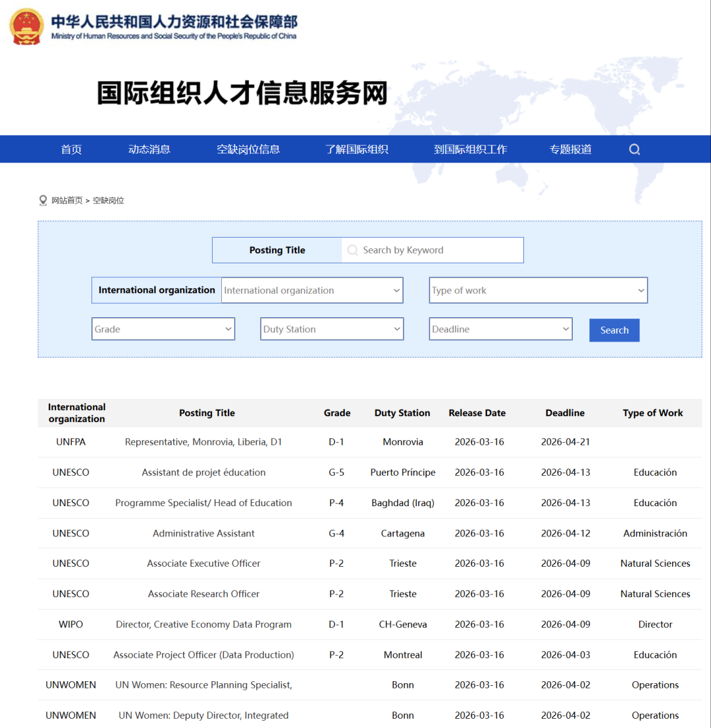This screenshot has height=728, width=711.
Task: Go to 网站首页 breadcrumb link
Action: click(67, 200)
